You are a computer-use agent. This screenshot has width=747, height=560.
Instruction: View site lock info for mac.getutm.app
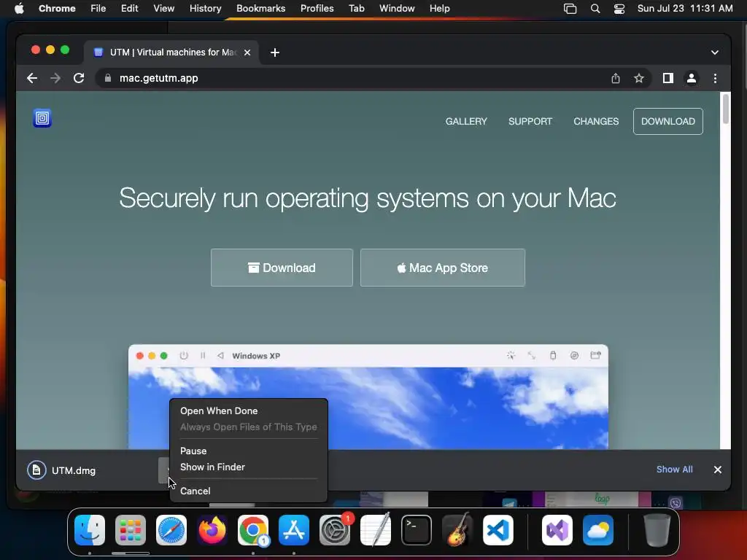108,78
